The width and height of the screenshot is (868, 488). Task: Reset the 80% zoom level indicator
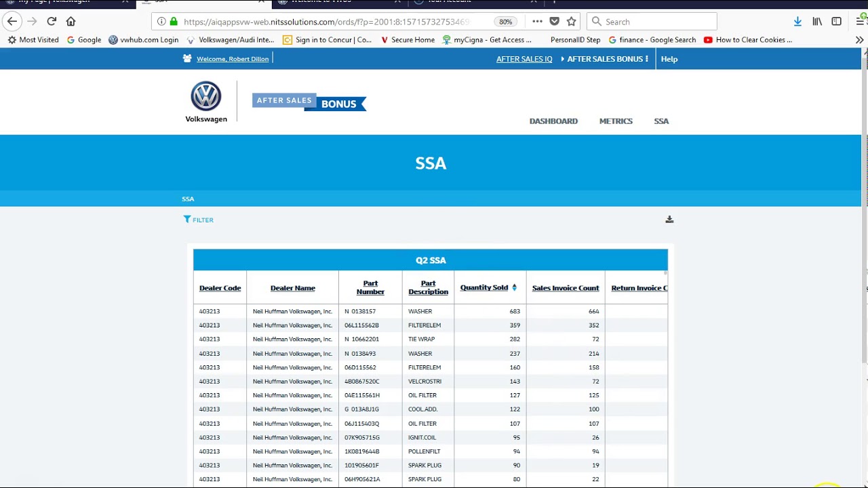point(505,22)
